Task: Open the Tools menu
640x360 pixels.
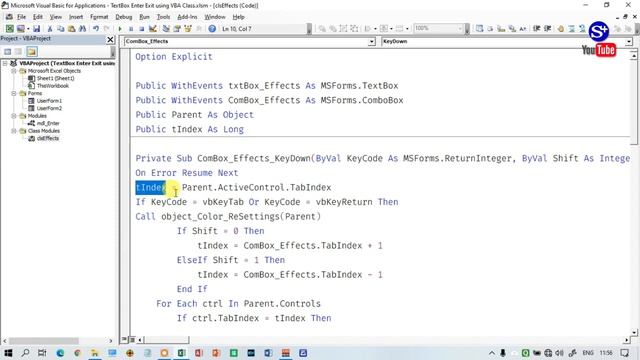Action: pyautogui.click(x=163, y=17)
